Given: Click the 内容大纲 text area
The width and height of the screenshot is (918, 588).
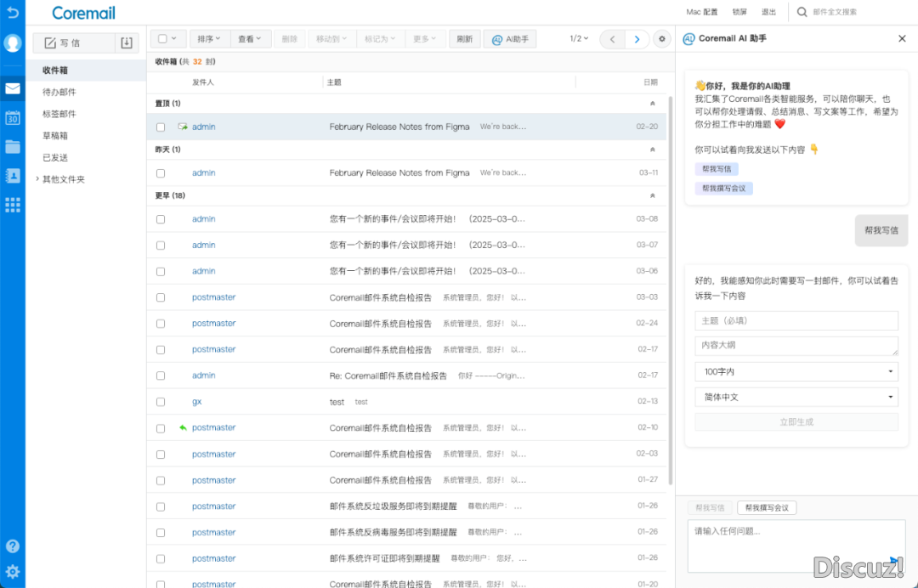Looking at the screenshot, I should click(796, 346).
